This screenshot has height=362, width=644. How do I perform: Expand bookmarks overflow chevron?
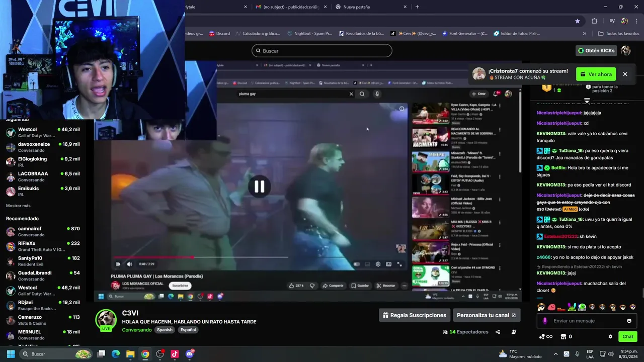pyautogui.click(x=584, y=34)
